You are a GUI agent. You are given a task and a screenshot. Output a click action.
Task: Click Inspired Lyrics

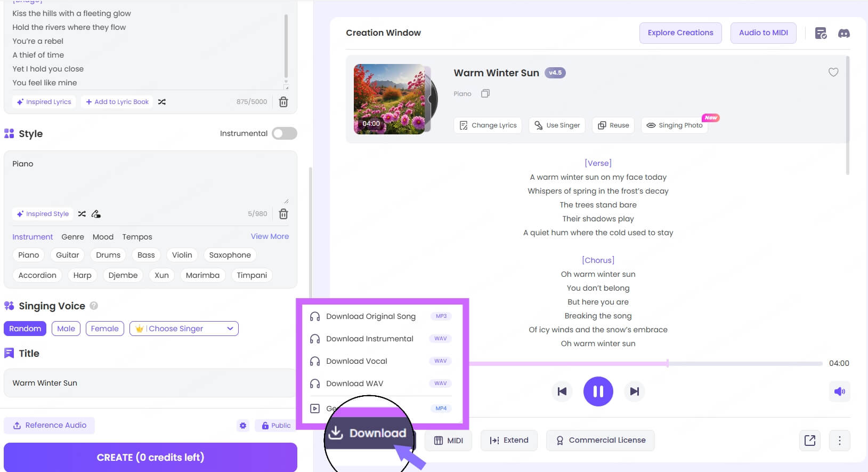pyautogui.click(x=44, y=102)
